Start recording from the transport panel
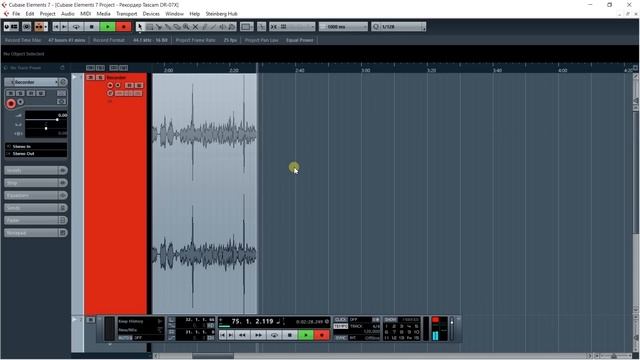 click(322, 335)
